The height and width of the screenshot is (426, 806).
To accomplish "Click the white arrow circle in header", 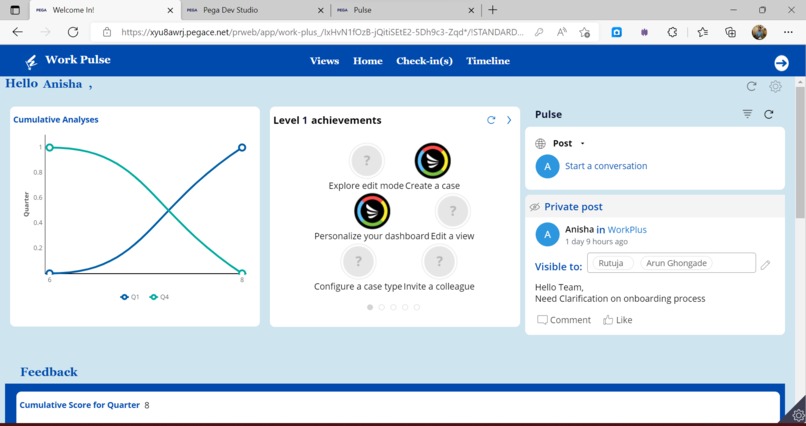I will coord(781,63).
